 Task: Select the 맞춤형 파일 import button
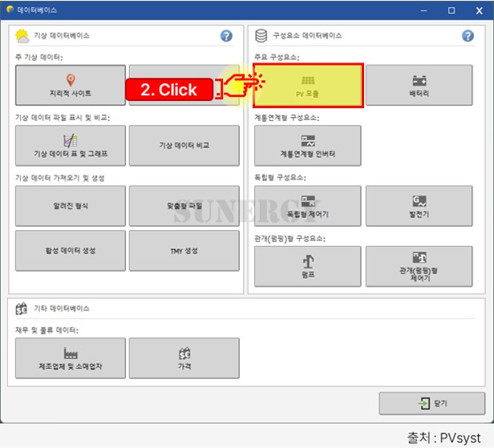click(184, 206)
